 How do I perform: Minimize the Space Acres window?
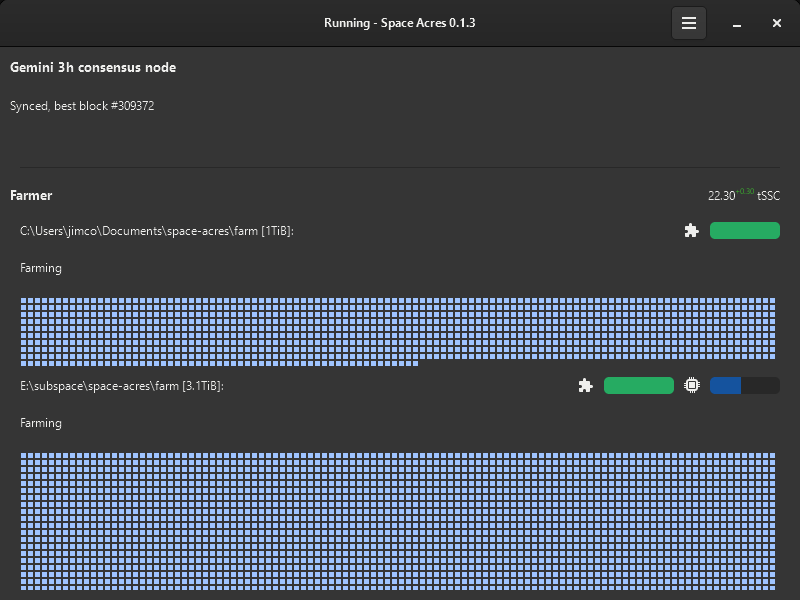coord(736,23)
